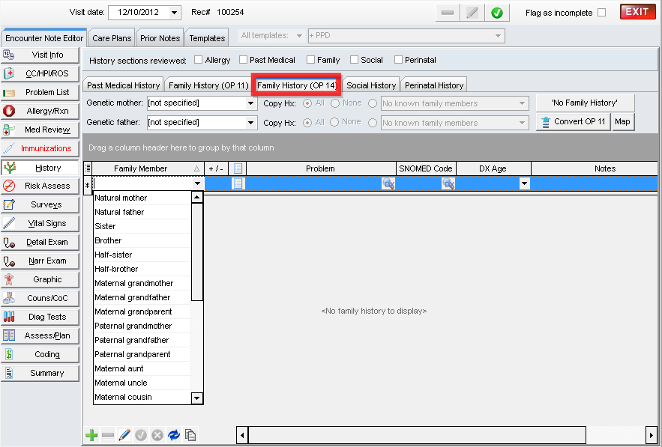Open the Narr Exam section
The width and height of the screenshot is (662, 447).
40,261
